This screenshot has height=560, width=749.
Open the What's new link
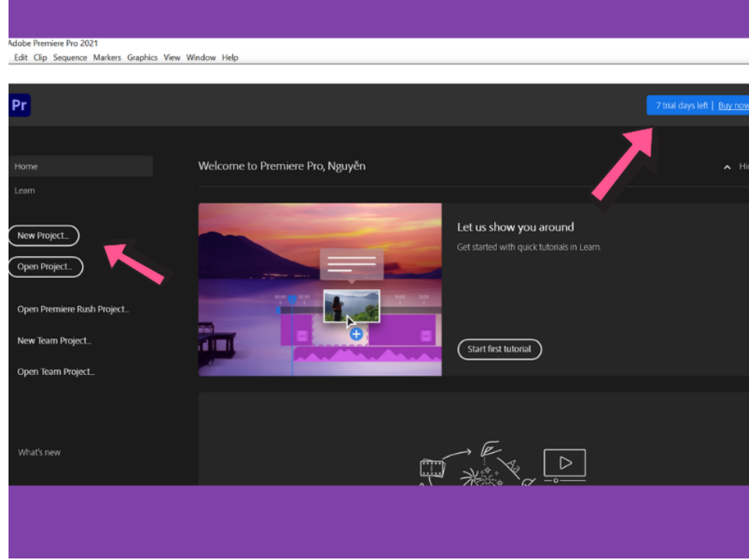[40, 452]
